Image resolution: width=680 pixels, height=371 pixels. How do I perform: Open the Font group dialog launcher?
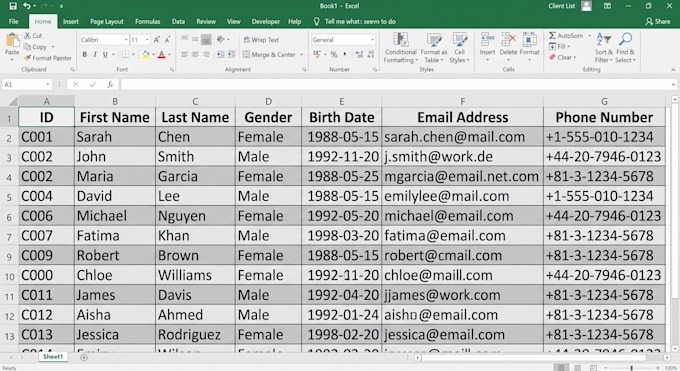tap(172, 69)
